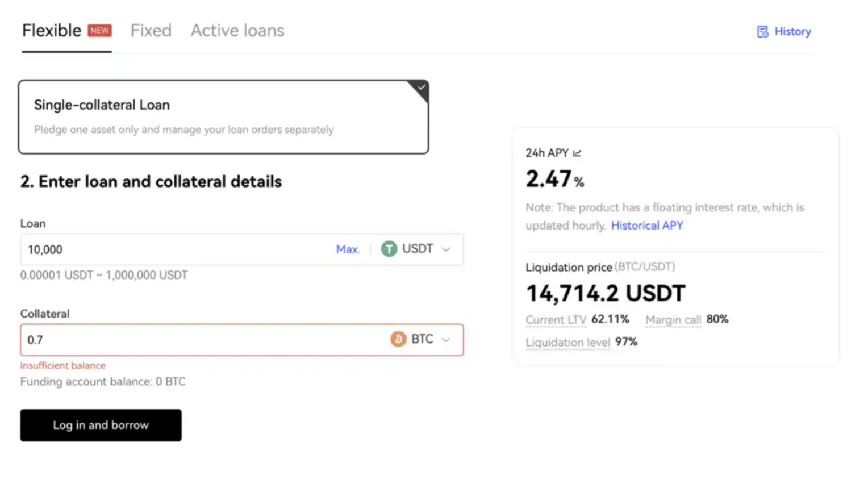Click the History icon at top right
This screenshot has height=479, width=868.
point(762,32)
